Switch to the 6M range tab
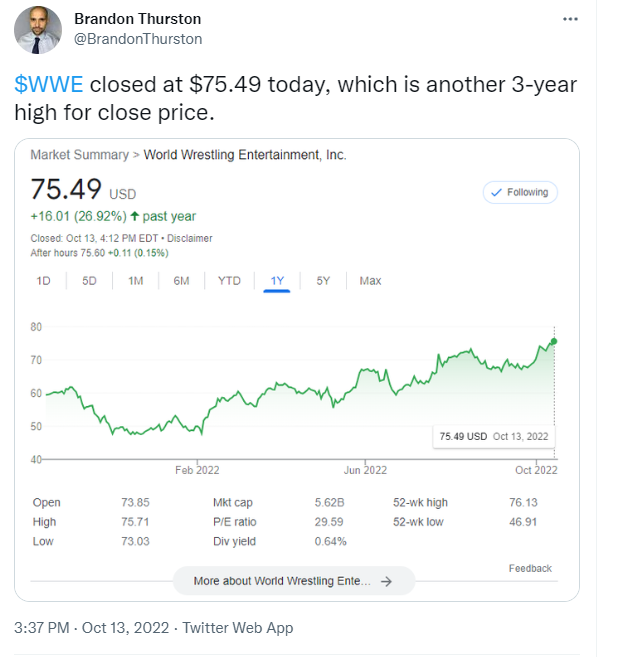 coord(181,281)
